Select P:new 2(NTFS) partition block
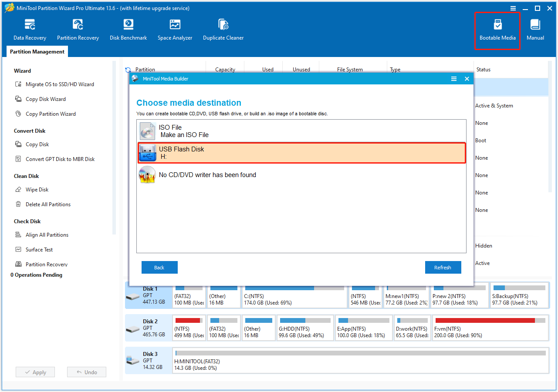Viewport: 558px width, 392px height. click(460, 295)
